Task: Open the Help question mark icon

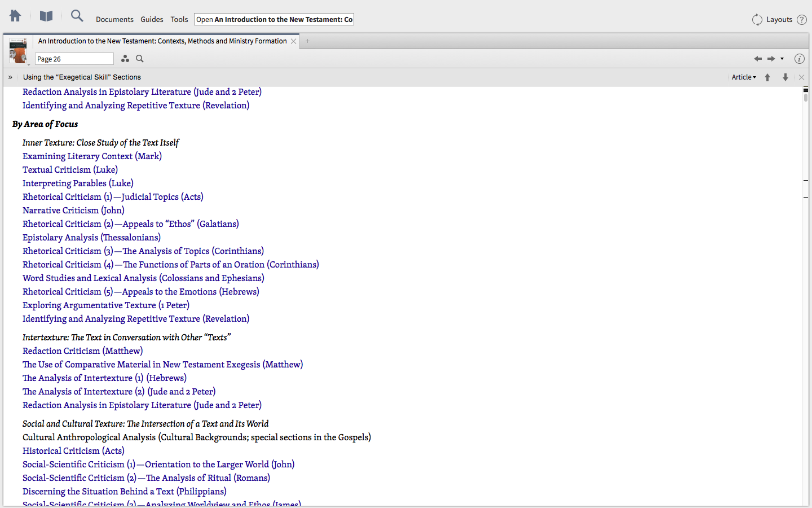Action: point(801,20)
